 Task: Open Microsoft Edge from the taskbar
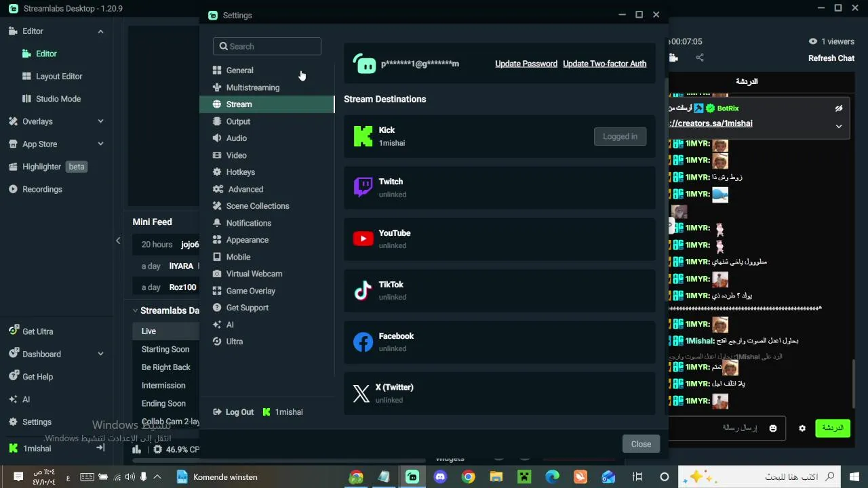tap(552, 477)
